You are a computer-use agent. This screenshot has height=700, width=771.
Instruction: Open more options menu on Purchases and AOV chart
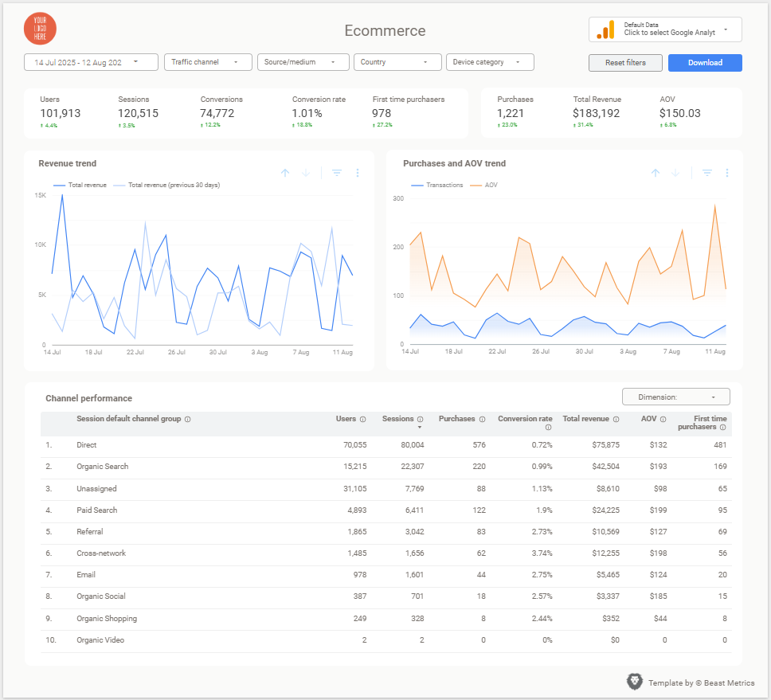click(726, 173)
